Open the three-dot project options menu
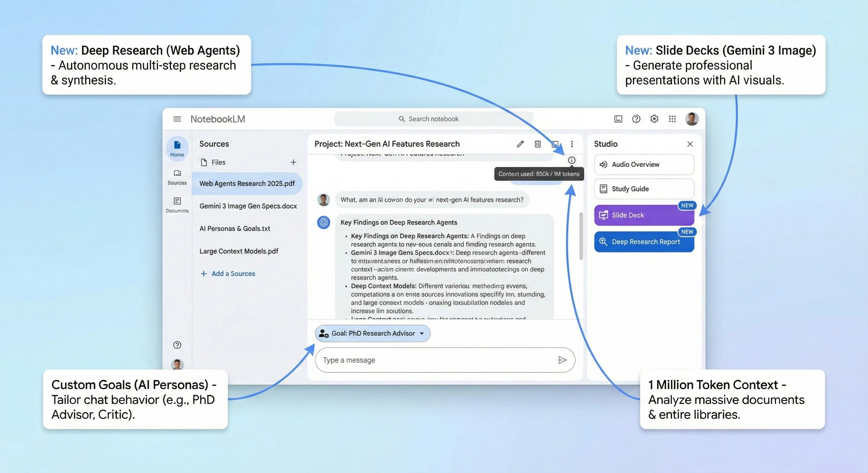868x473 pixels. pos(572,144)
